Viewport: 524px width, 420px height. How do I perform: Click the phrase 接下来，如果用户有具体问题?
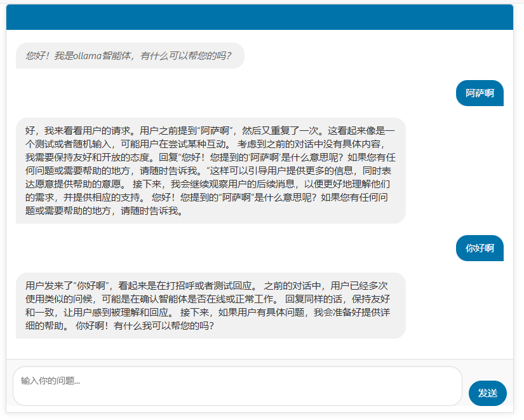click(243, 313)
